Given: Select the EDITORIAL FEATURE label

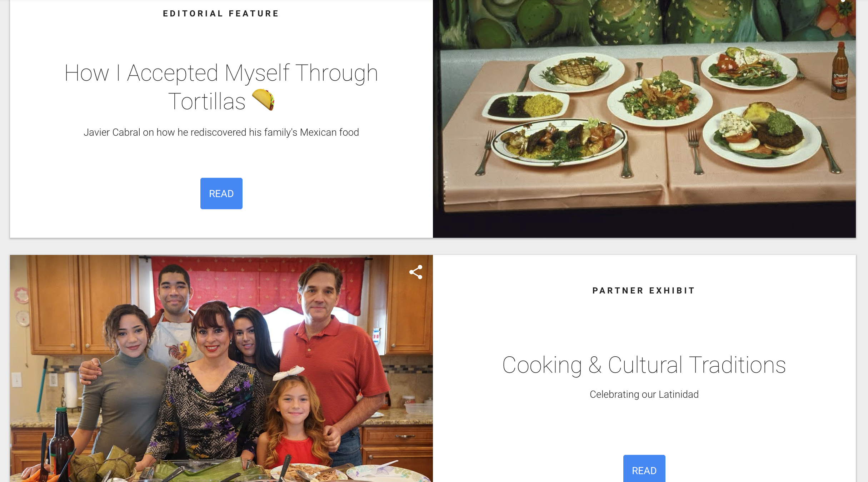Looking at the screenshot, I should click(x=221, y=14).
